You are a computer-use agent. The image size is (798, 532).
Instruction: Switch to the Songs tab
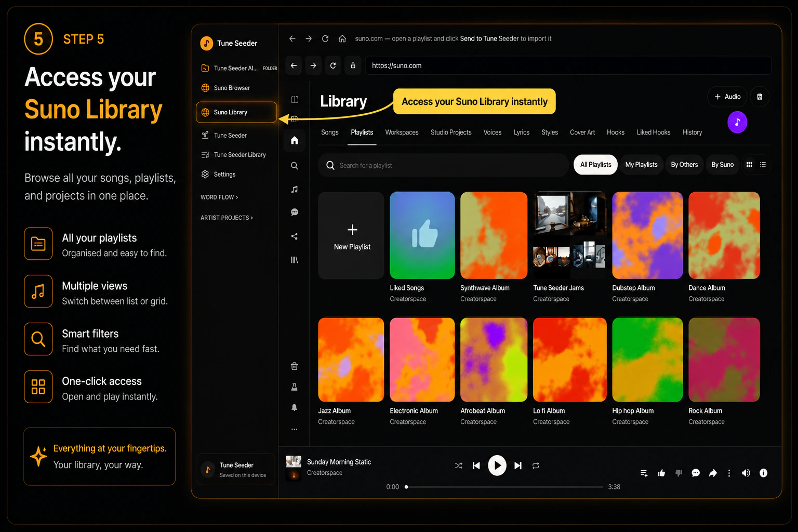click(x=330, y=132)
